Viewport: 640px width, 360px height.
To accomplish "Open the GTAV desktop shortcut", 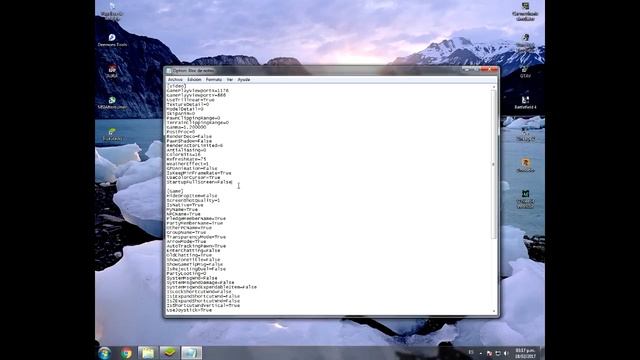I will [x=525, y=72].
